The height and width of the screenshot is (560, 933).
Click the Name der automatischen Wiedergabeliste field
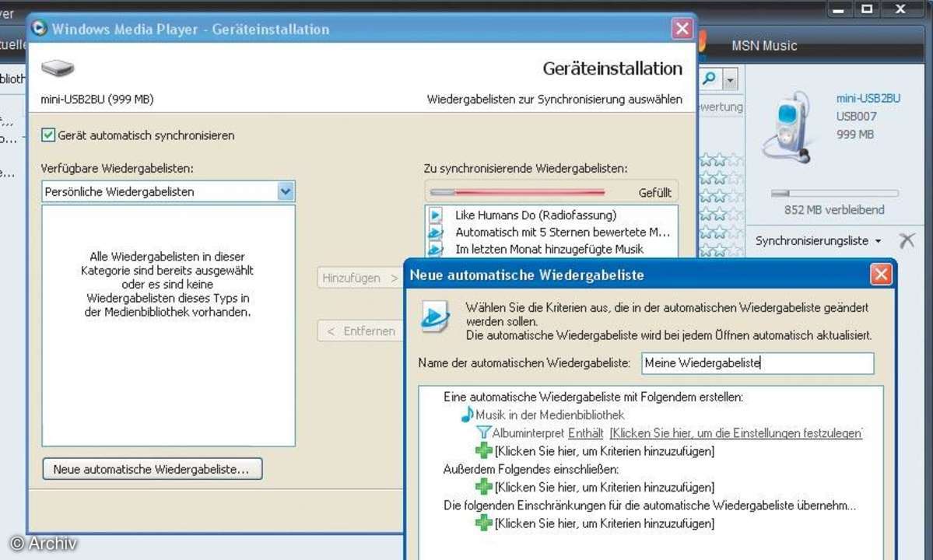pyautogui.click(x=757, y=363)
